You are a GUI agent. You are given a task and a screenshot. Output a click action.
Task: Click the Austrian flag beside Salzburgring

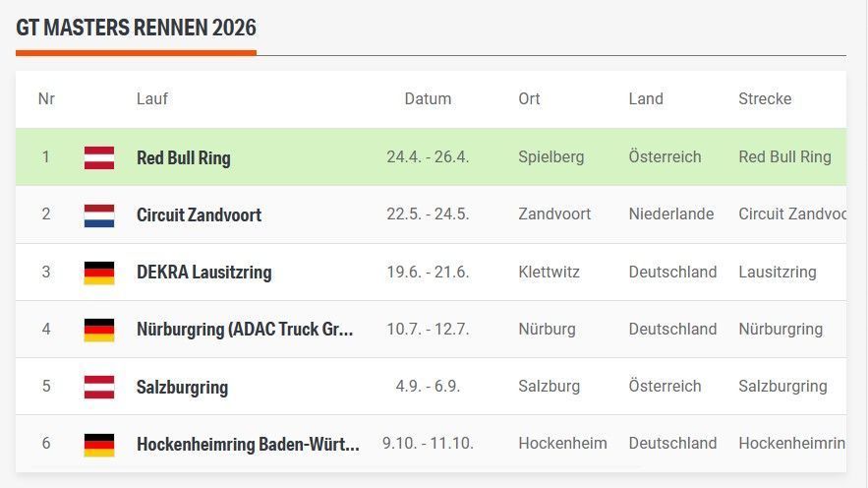(x=99, y=386)
